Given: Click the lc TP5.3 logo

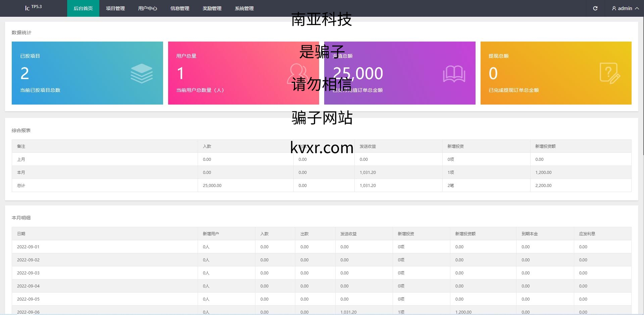Looking at the screenshot, I should tap(33, 8).
